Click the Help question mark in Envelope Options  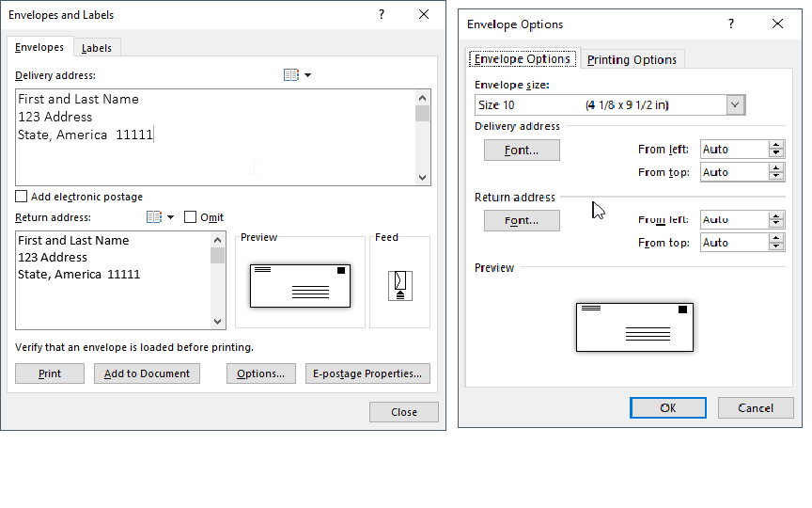click(x=731, y=24)
